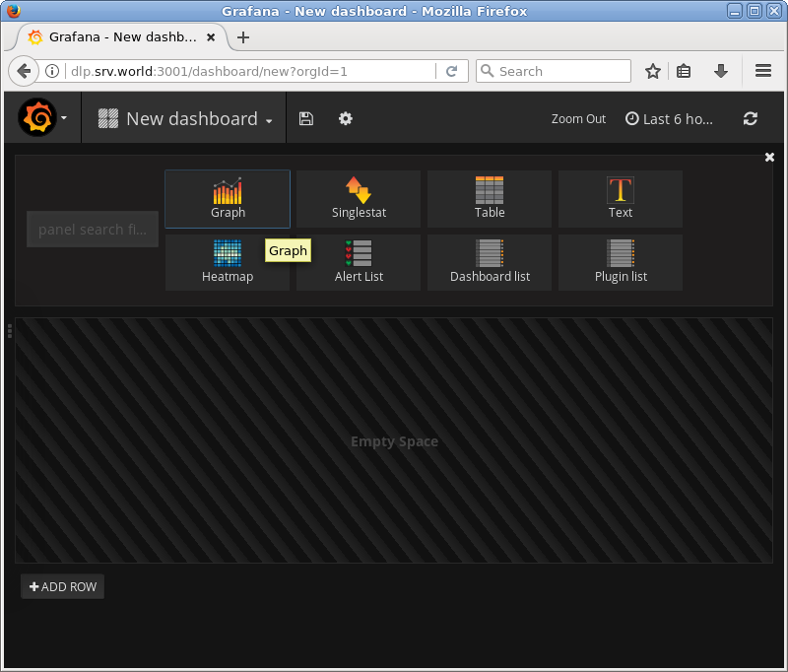Open a new browser tab

(243, 37)
